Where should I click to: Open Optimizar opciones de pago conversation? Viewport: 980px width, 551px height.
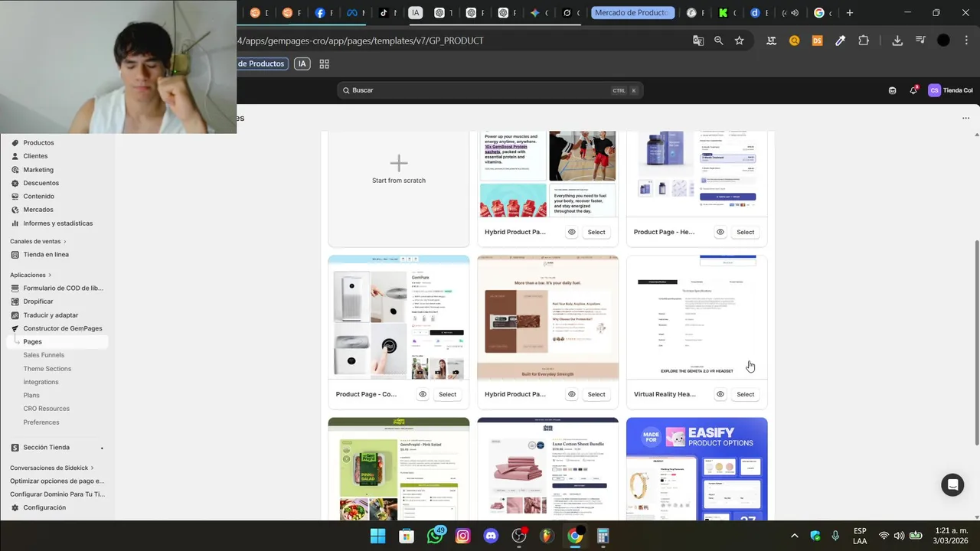57,481
